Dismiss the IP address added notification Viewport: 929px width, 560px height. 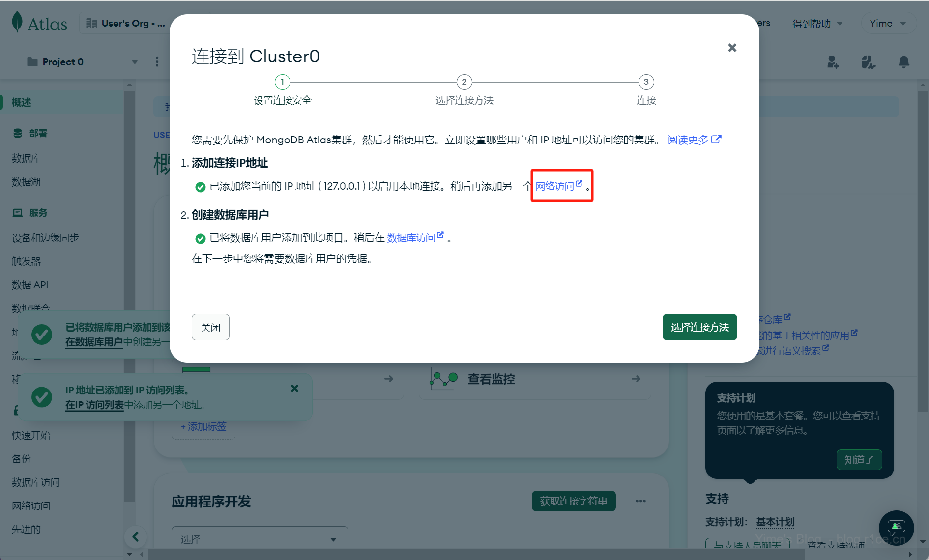pyautogui.click(x=294, y=389)
